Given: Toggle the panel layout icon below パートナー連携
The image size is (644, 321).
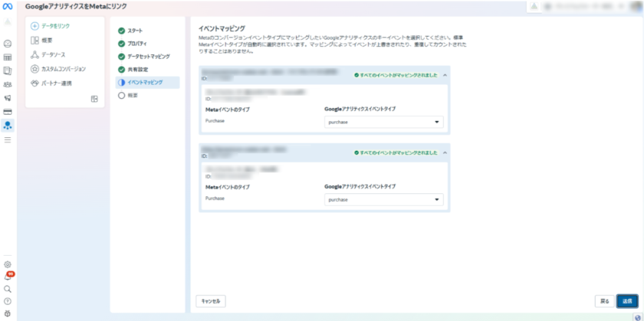Looking at the screenshot, I should click(94, 99).
